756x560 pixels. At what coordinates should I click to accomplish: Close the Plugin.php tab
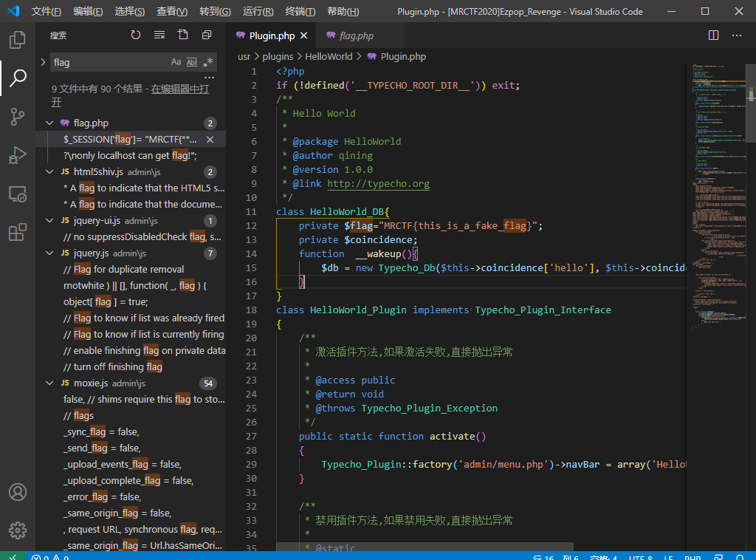[x=303, y=35]
